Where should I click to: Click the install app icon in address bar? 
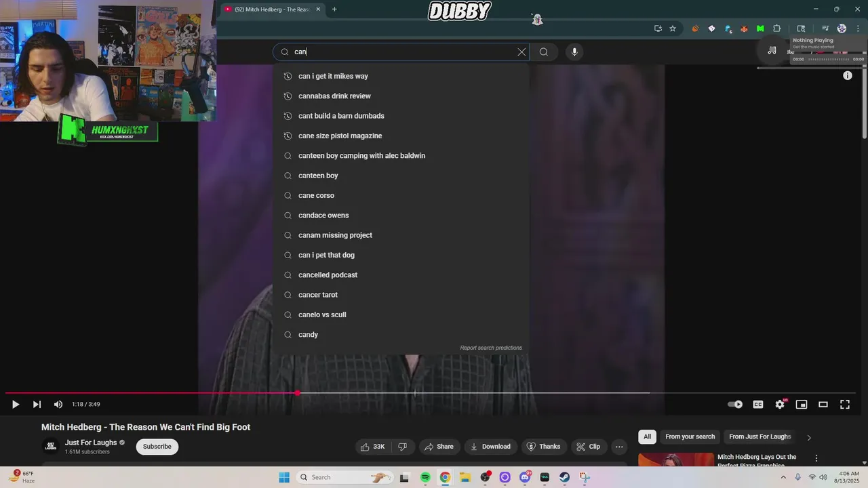coord(658,28)
